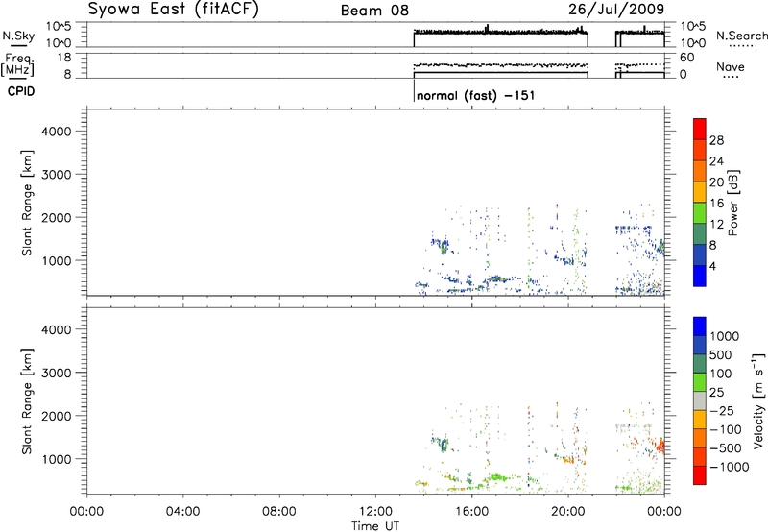Click the '28' tick on Power colorbar

click(x=716, y=140)
